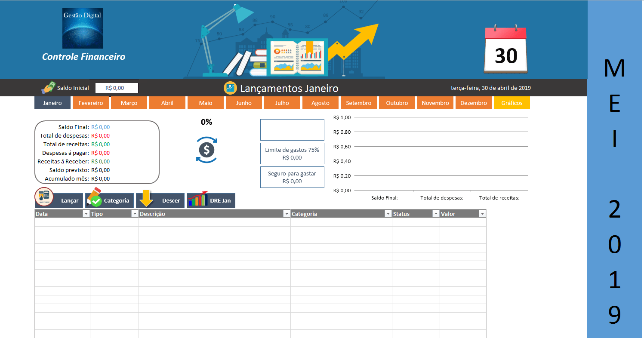This screenshot has height=338, width=644.
Task: Click the round icon beside Lançamentos Janeiro title
Action: tap(230, 88)
